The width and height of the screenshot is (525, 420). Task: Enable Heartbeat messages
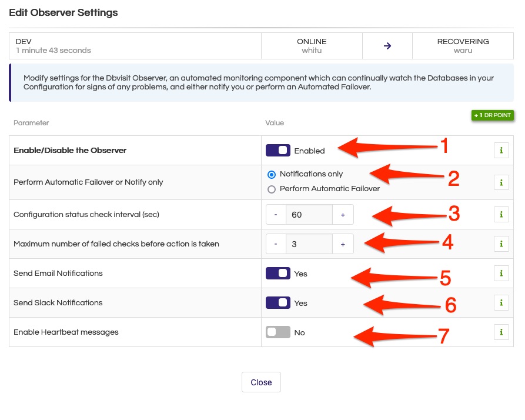[277, 332]
